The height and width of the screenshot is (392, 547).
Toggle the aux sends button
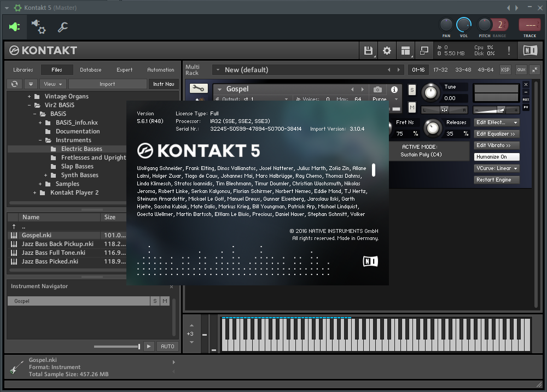tap(521, 70)
